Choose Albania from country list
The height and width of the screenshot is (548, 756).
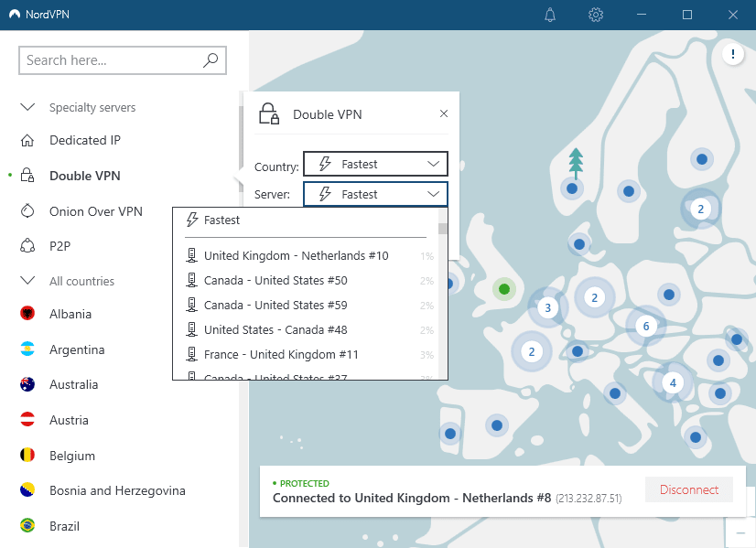tap(70, 314)
